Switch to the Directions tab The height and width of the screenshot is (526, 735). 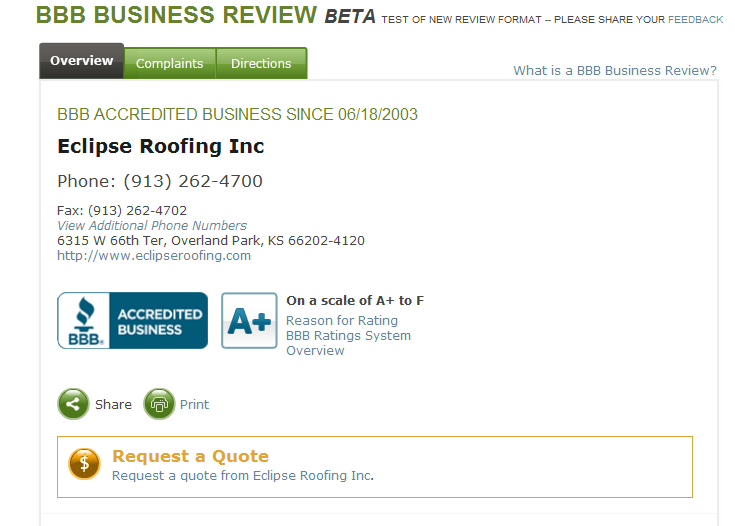tap(261, 63)
